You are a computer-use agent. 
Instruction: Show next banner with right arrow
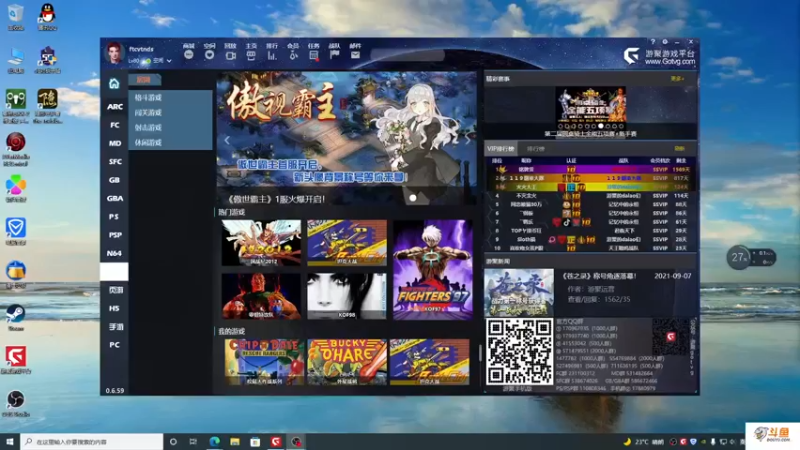click(467, 140)
